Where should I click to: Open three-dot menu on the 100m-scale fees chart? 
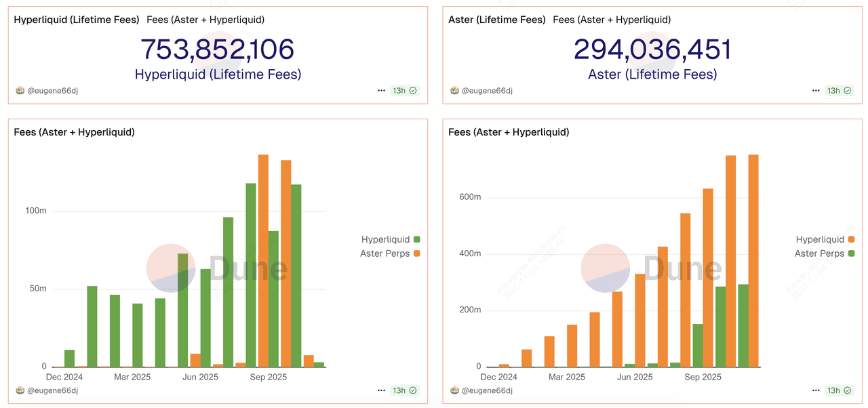(382, 390)
